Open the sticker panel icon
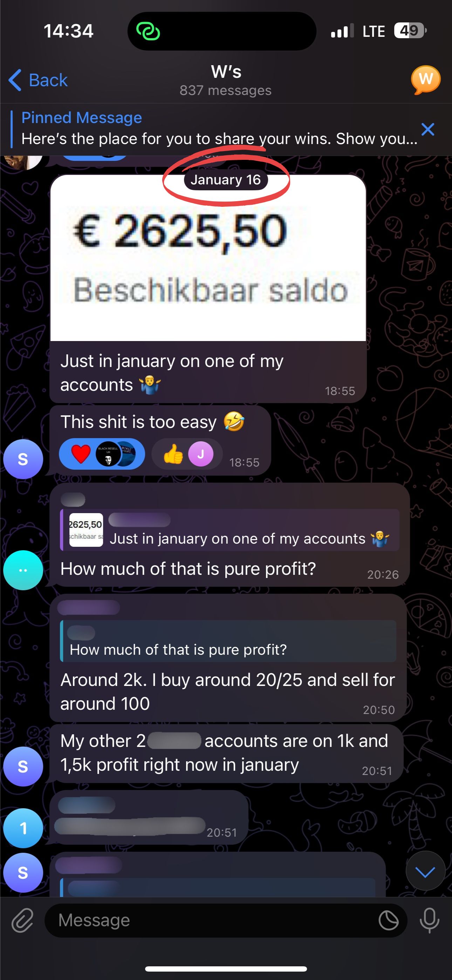 point(389,920)
